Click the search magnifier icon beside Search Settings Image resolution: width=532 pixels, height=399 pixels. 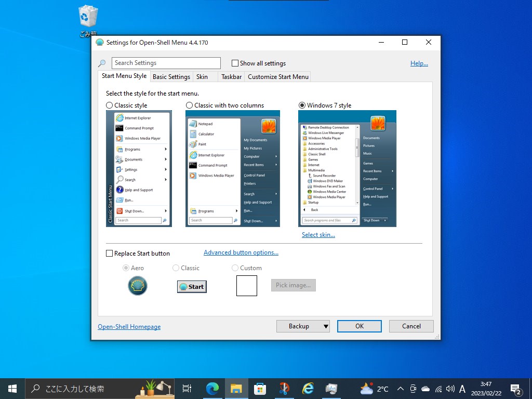102,63
